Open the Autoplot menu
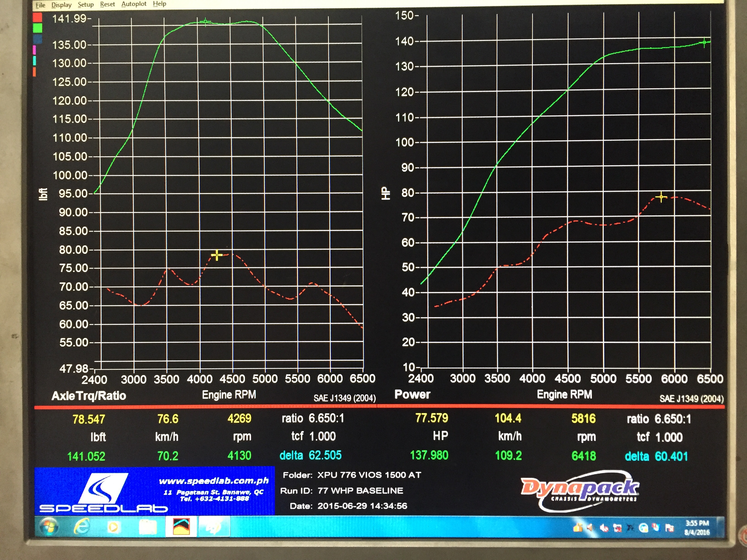The image size is (747, 560). coord(134,4)
